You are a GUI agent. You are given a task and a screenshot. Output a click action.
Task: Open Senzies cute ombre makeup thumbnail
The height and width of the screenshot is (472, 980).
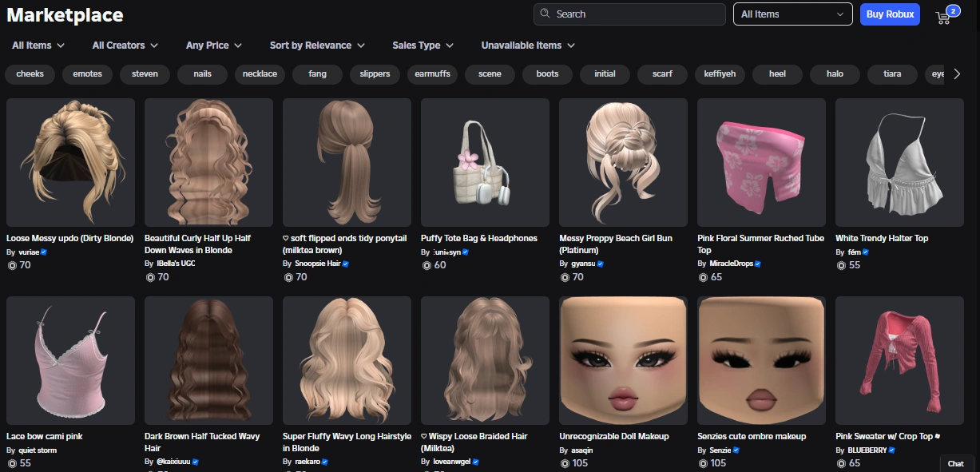[x=761, y=361]
